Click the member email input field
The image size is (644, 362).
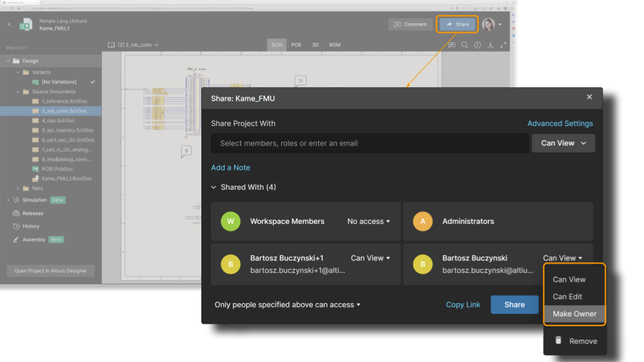pos(370,143)
